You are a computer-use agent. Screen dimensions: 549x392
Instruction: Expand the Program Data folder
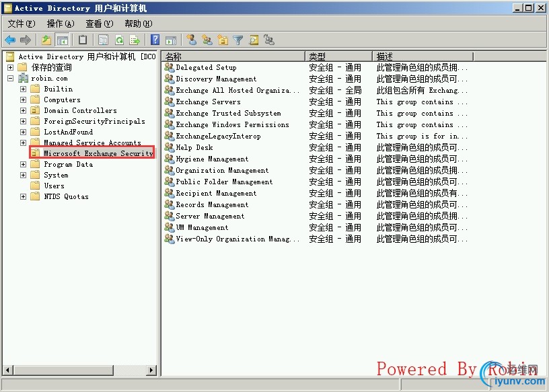[x=23, y=164]
